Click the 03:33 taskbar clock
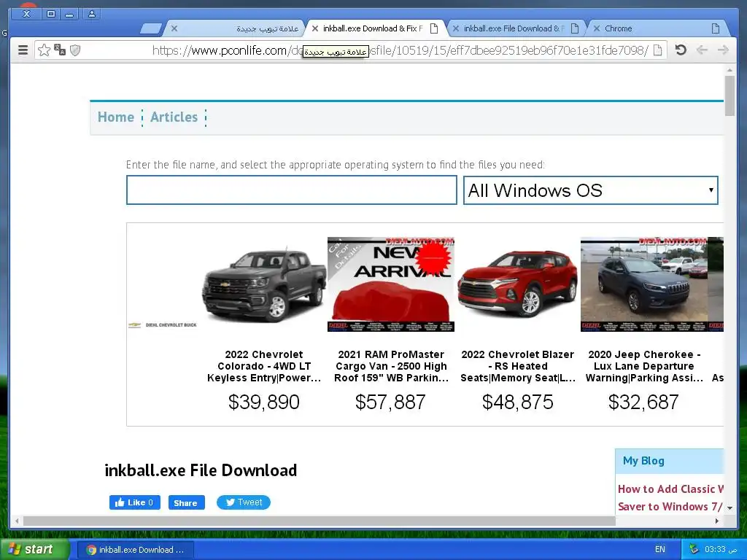This screenshot has height=560, width=747. coord(720,549)
